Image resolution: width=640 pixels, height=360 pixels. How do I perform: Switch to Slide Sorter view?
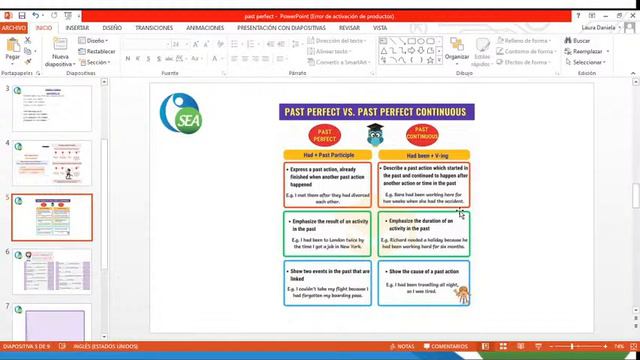coord(503,346)
